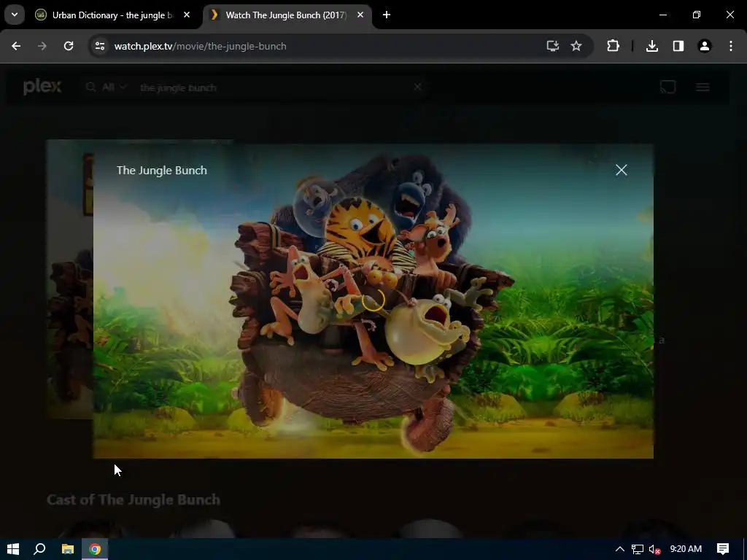The height and width of the screenshot is (560, 747).
Task: Click the Chrome taskbar icon
Action: 95,549
